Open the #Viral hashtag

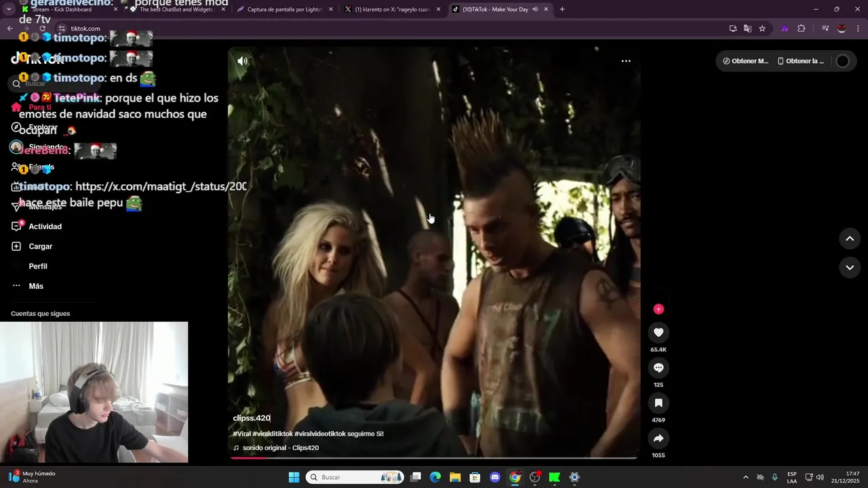click(x=241, y=434)
